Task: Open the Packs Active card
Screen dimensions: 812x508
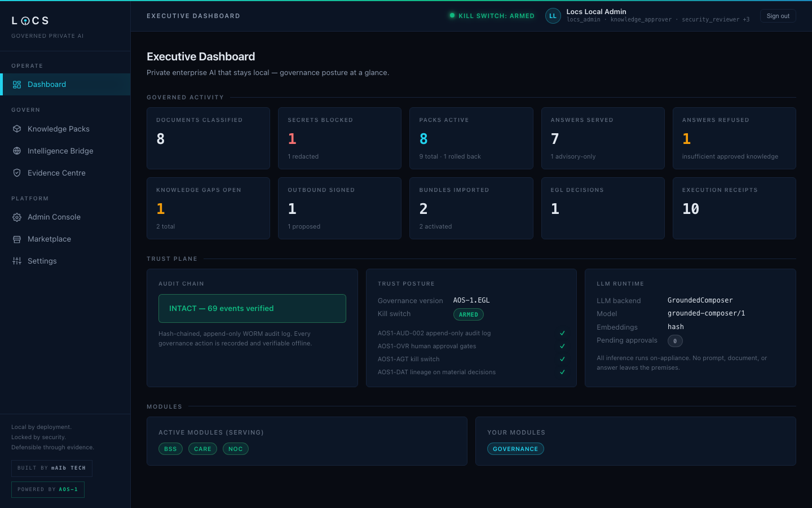Action: click(x=471, y=138)
